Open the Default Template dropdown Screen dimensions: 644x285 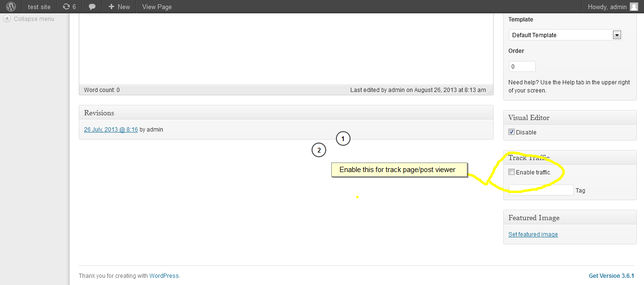tap(565, 35)
